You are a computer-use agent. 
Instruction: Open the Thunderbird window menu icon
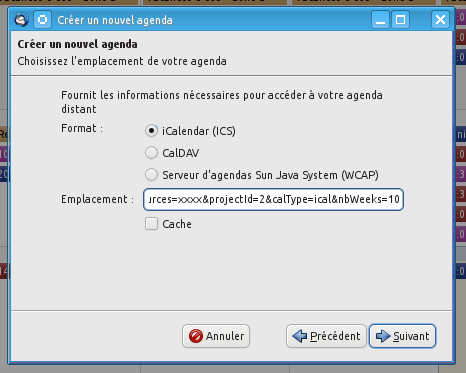tap(22, 20)
